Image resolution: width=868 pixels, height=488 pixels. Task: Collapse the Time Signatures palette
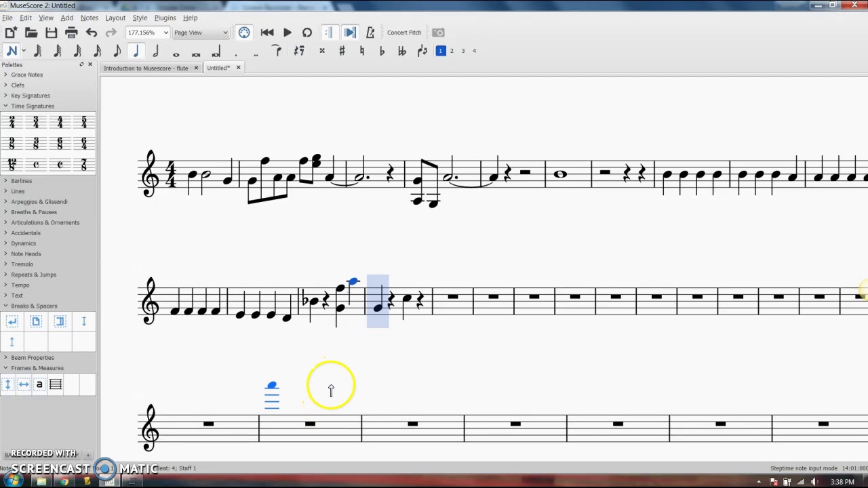click(33, 106)
